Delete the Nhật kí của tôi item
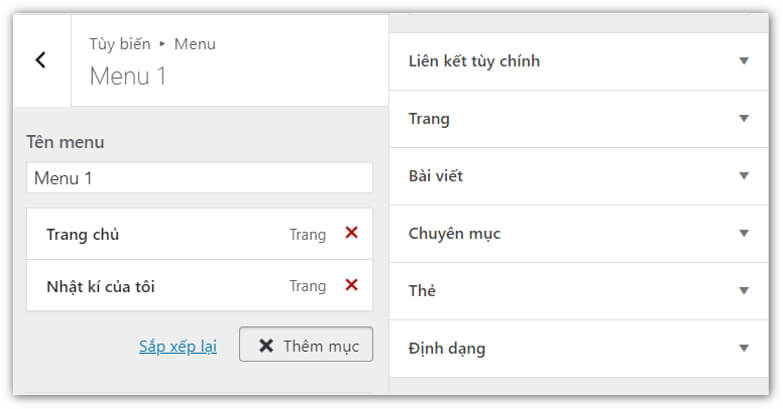 (x=351, y=285)
